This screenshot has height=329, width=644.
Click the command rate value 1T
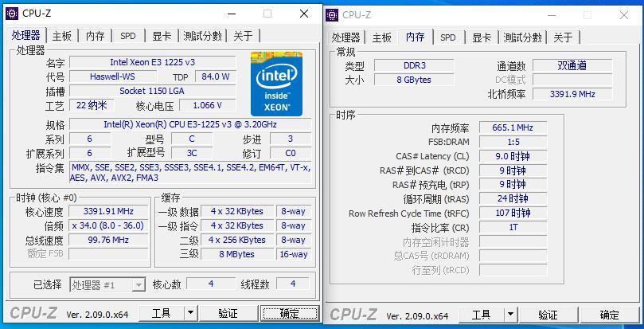pos(513,227)
